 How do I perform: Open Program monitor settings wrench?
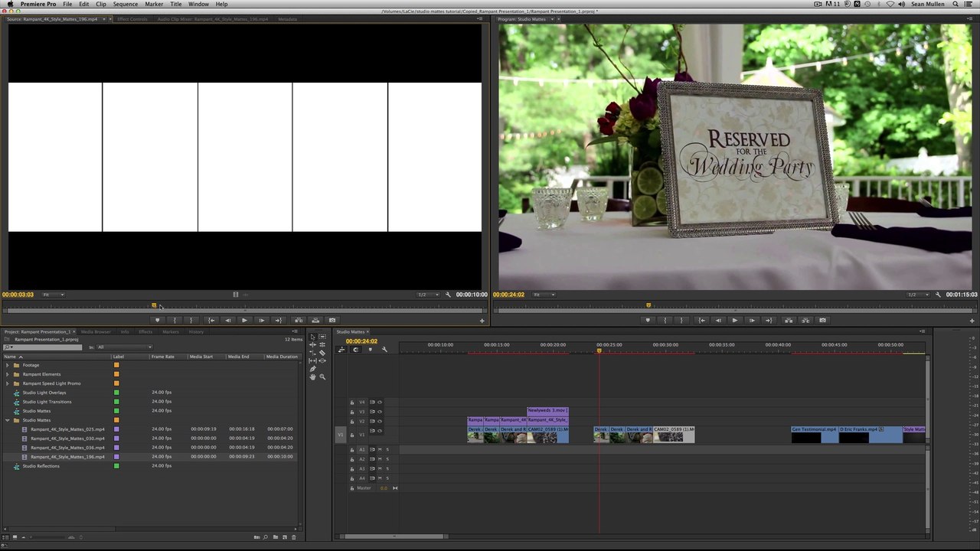tap(938, 295)
